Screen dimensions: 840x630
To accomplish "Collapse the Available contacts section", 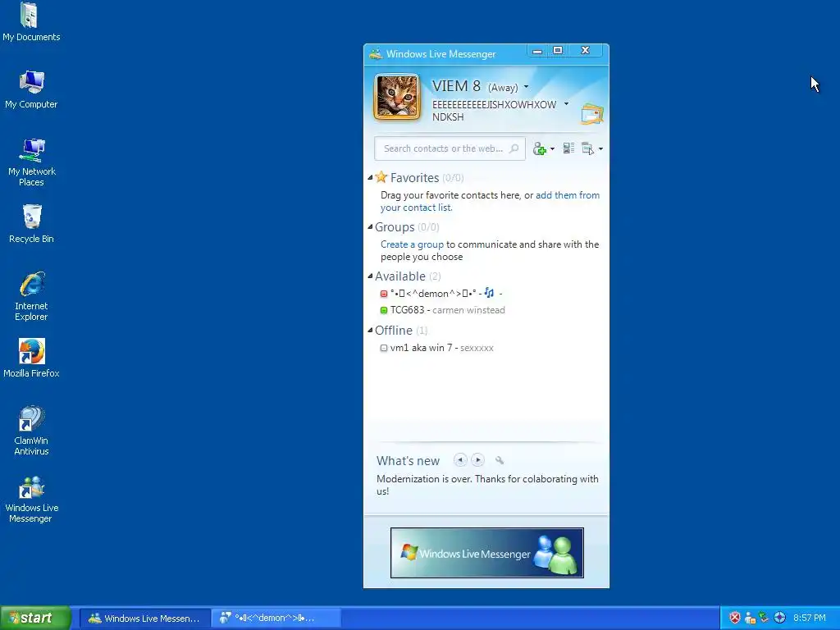I will pos(370,276).
